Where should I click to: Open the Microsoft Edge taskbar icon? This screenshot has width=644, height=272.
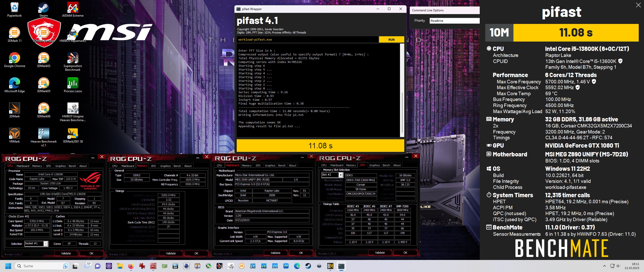pos(297,266)
